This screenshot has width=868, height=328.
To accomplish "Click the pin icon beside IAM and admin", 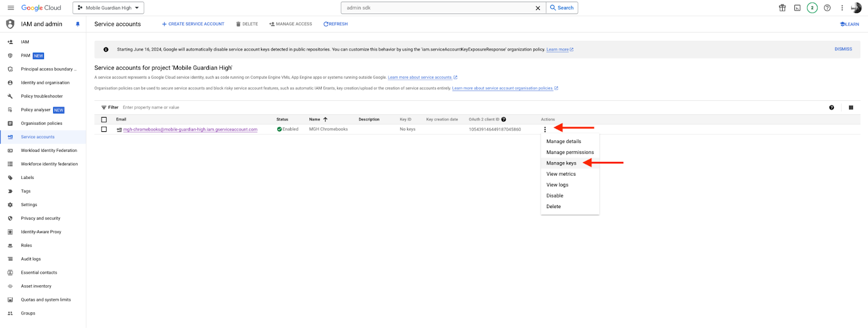I will click(78, 24).
